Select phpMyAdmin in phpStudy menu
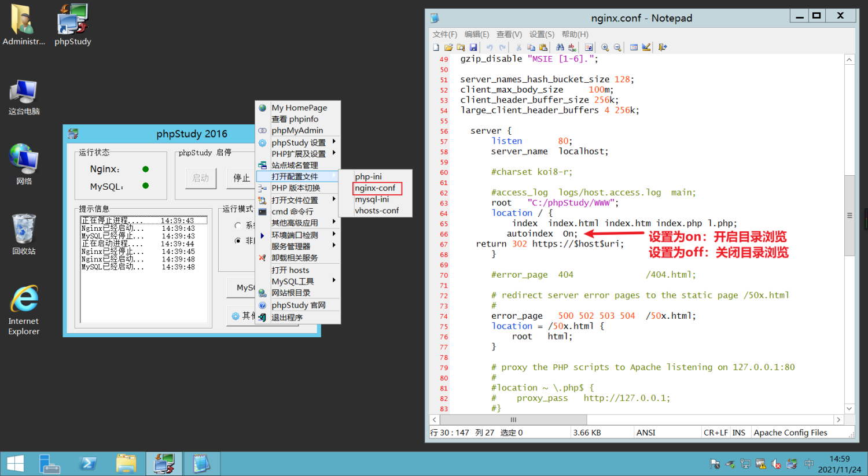 (x=298, y=131)
